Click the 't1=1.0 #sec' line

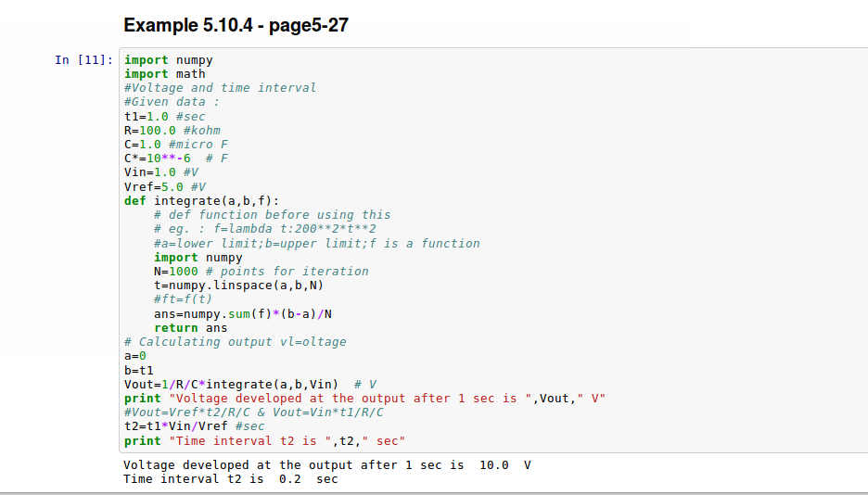coord(164,117)
